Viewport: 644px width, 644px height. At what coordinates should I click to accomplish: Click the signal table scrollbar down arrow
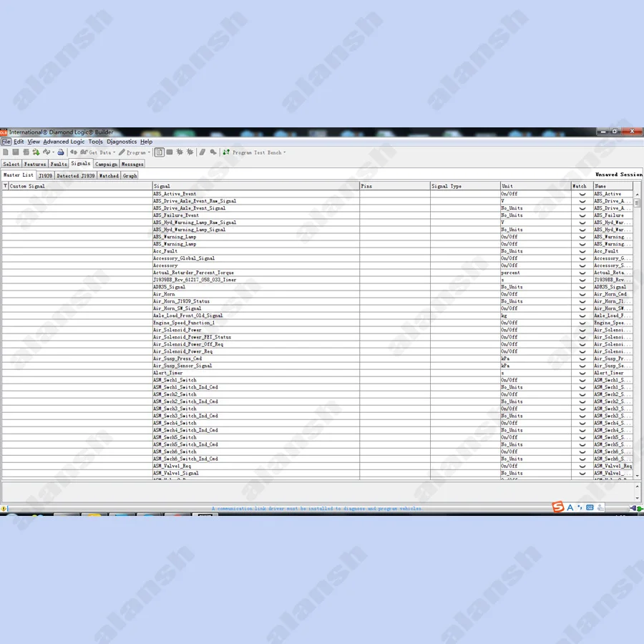(638, 476)
